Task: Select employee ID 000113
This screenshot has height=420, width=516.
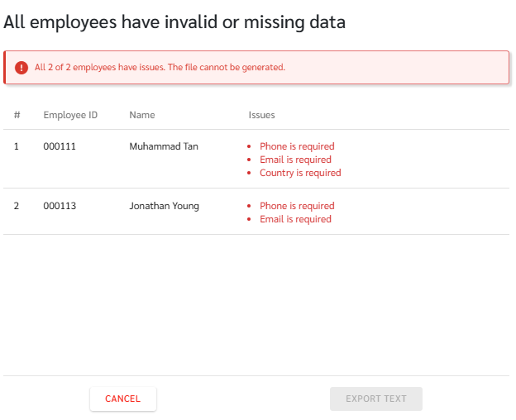Action: (60, 206)
